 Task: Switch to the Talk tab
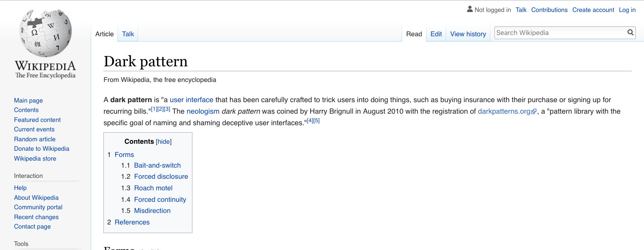[127, 34]
